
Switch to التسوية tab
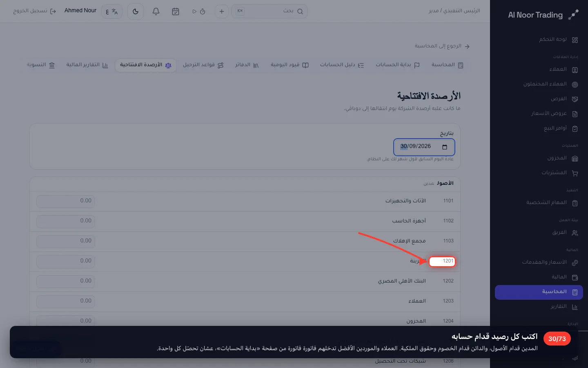tap(41, 65)
